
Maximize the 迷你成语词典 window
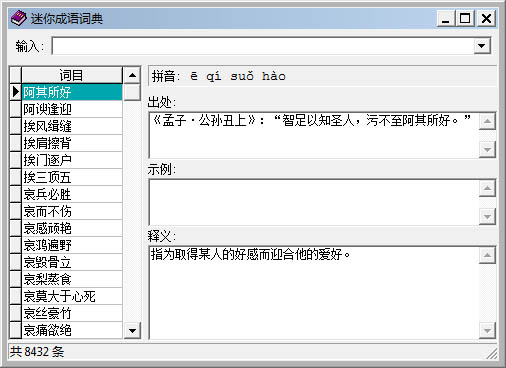tap(465, 18)
